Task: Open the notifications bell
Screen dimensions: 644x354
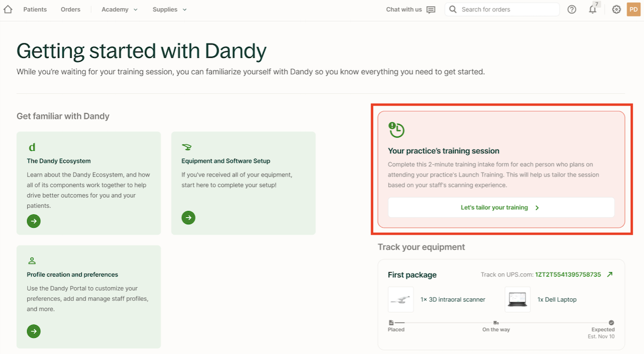Action: [x=593, y=9]
